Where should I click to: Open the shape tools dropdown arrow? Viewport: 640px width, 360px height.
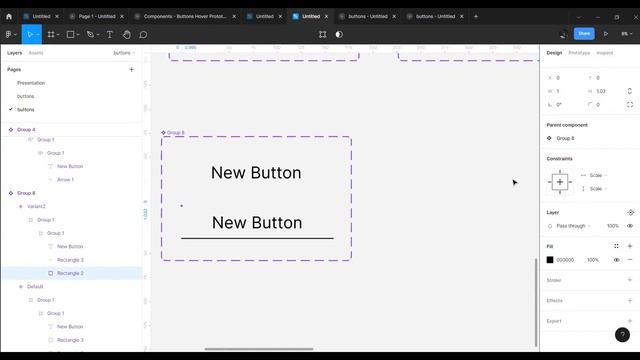coord(78,35)
